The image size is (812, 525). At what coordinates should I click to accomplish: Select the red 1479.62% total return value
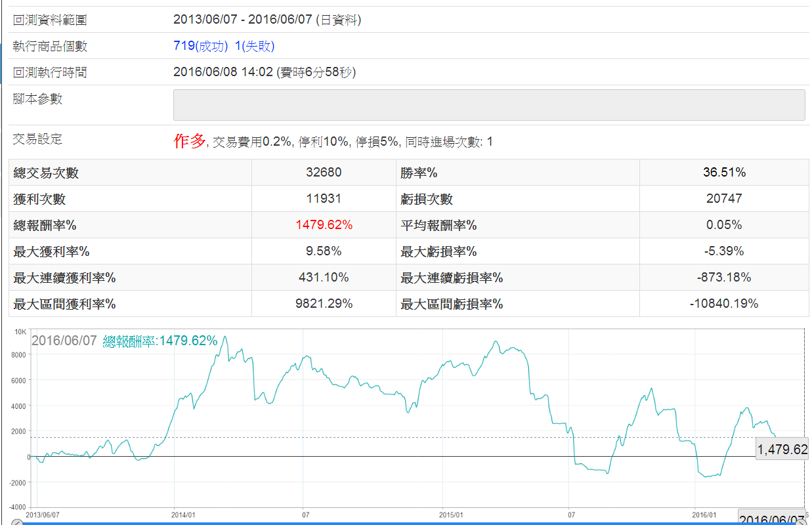(324, 225)
